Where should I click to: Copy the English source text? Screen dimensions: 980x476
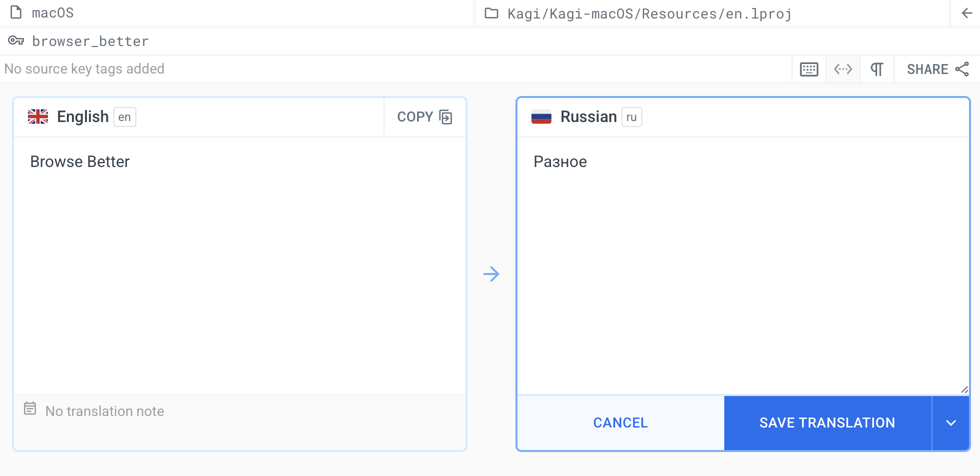click(425, 117)
